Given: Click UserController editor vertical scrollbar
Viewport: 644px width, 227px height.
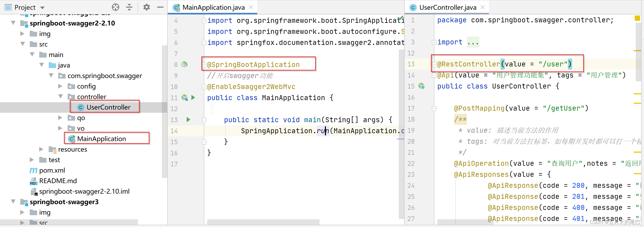Looking at the screenshot, I should (638, 52).
